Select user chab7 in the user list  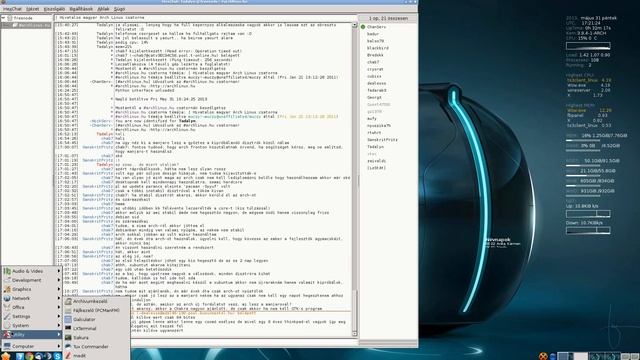pyautogui.click(x=373, y=62)
